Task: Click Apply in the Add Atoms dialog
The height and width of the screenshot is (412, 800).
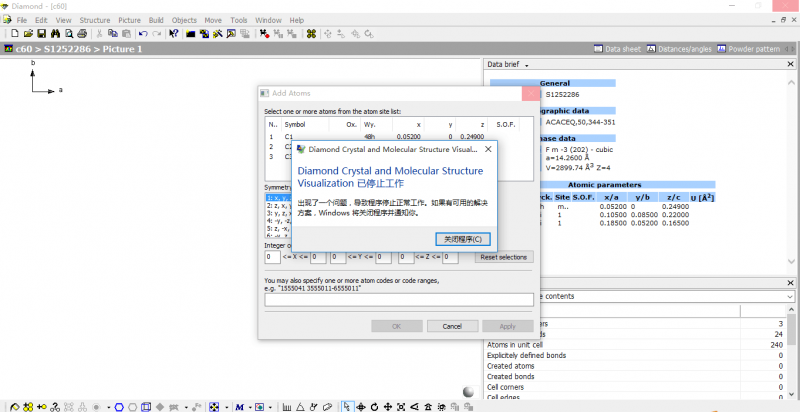Action: (508, 326)
